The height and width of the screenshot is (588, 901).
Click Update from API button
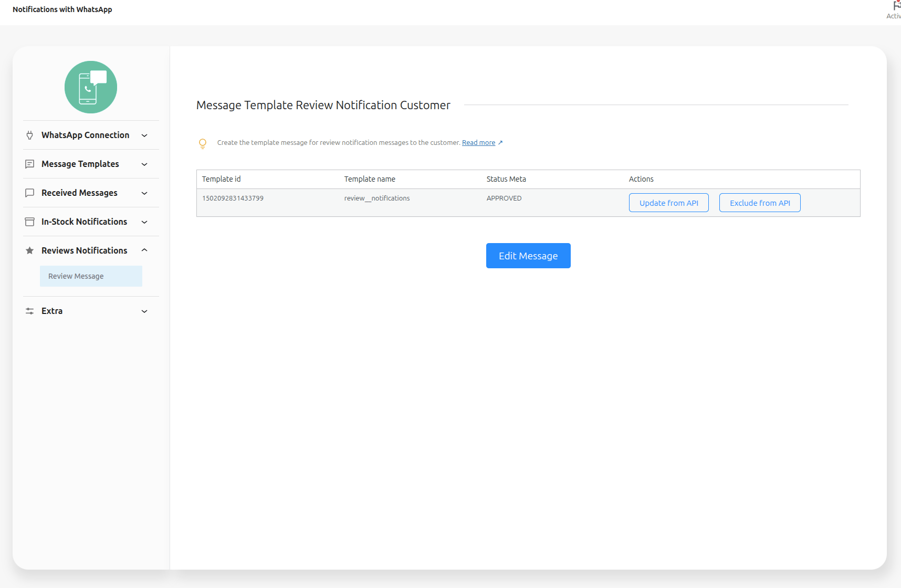coord(668,203)
